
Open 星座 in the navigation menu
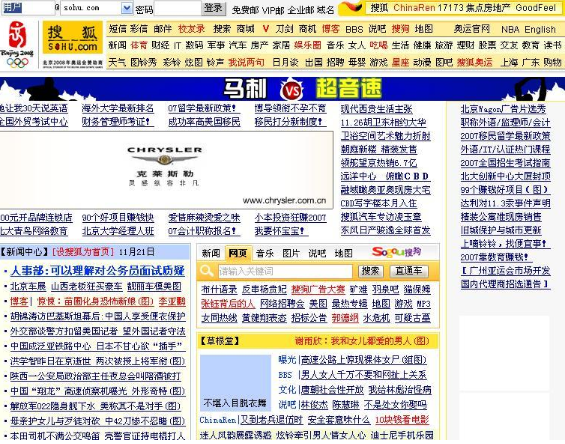400,62
